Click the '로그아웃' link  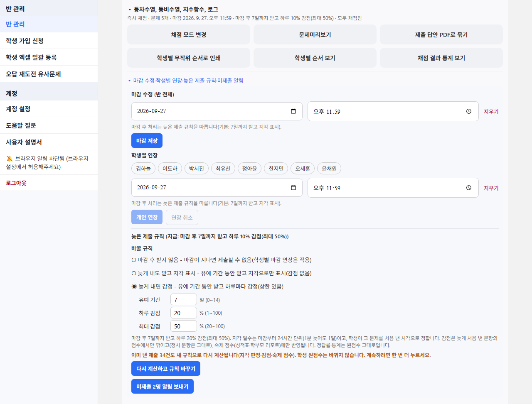point(16,183)
